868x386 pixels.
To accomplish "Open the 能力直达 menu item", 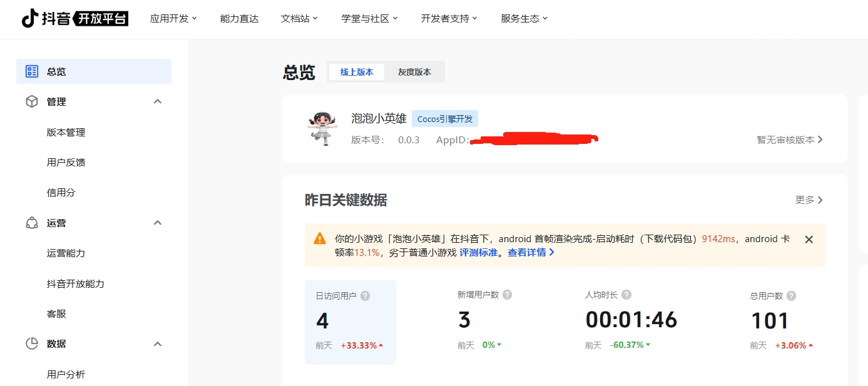I will pos(239,19).
